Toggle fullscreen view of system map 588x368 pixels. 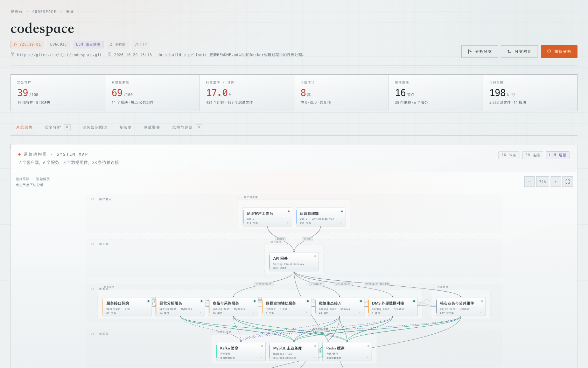[x=568, y=182]
